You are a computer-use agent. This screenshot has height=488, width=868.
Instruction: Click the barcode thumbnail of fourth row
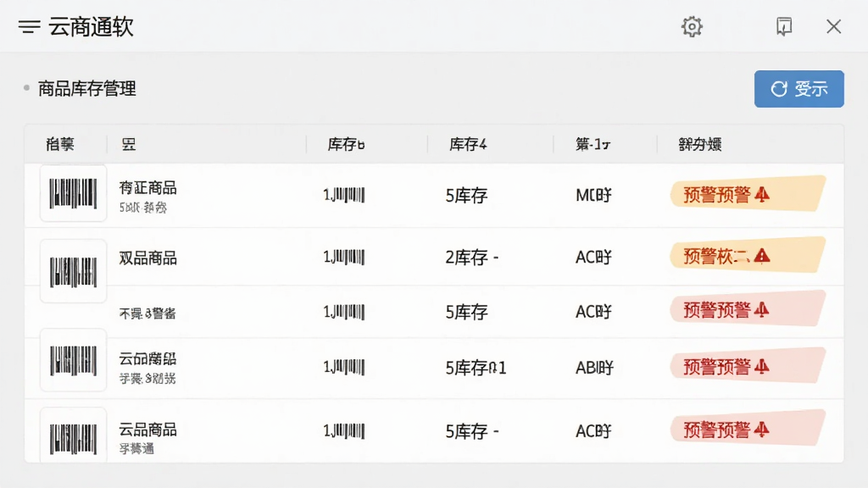click(73, 360)
